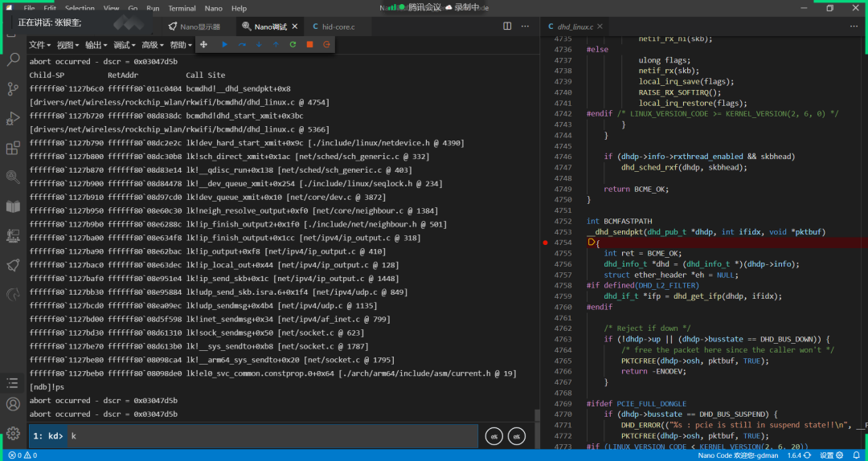Viewport: 868px width, 461px height.
Task: Open the 高级 dropdown menu
Action: pyautogui.click(x=153, y=45)
